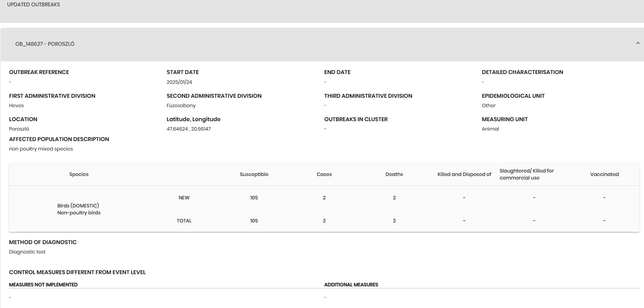
Task: Click the ADDITIONAL MEASURES heading
Action: pyautogui.click(x=351, y=285)
